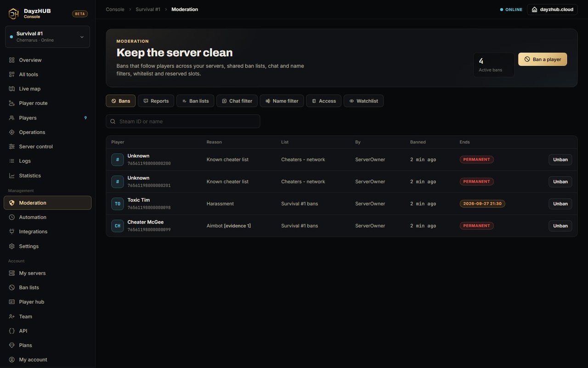Open the Player hub page

pyautogui.click(x=48, y=302)
